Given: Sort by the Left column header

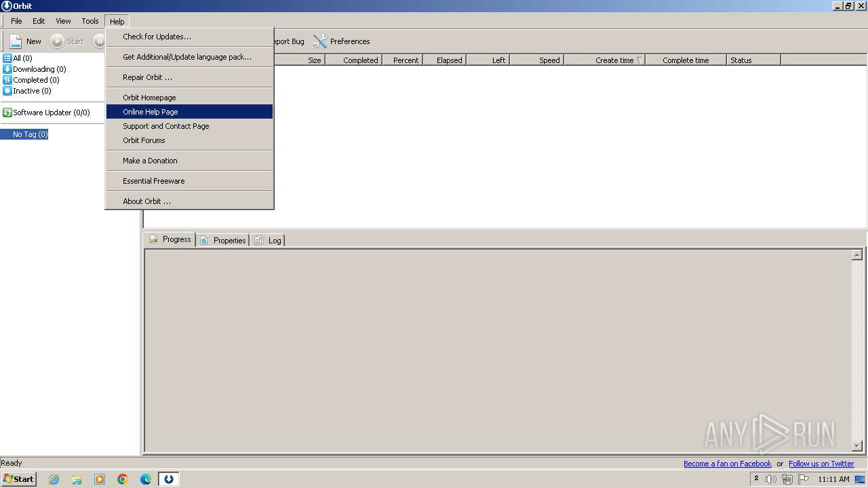Looking at the screenshot, I should tap(488, 60).
